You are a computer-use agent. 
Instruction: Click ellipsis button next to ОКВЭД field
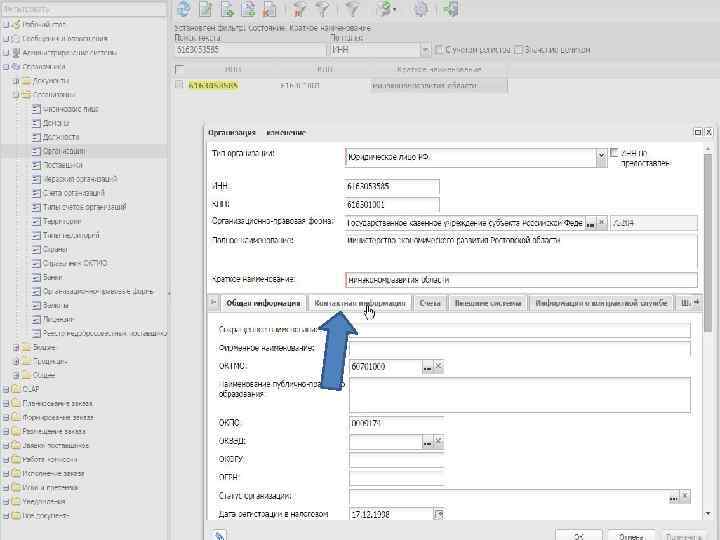tap(427, 442)
